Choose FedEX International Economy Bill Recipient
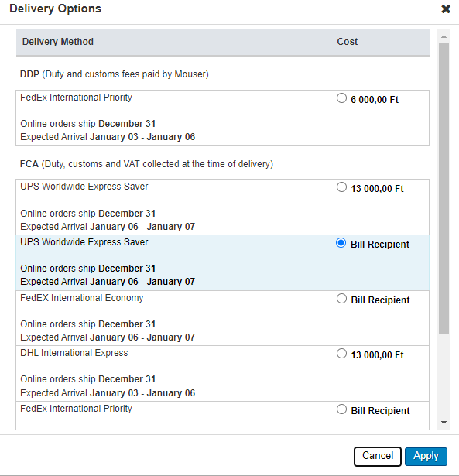The width and height of the screenshot is (459, 476). point(341,299)
